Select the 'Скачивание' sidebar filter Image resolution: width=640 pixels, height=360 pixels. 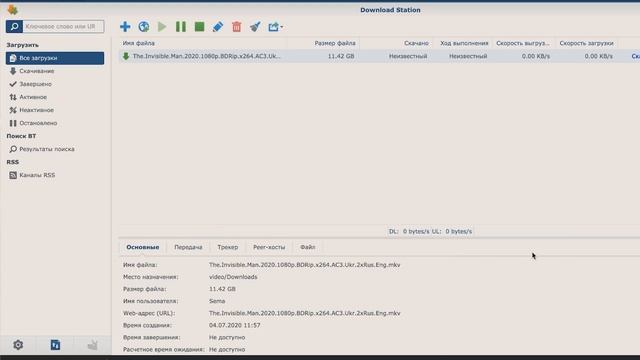[37, 71]
